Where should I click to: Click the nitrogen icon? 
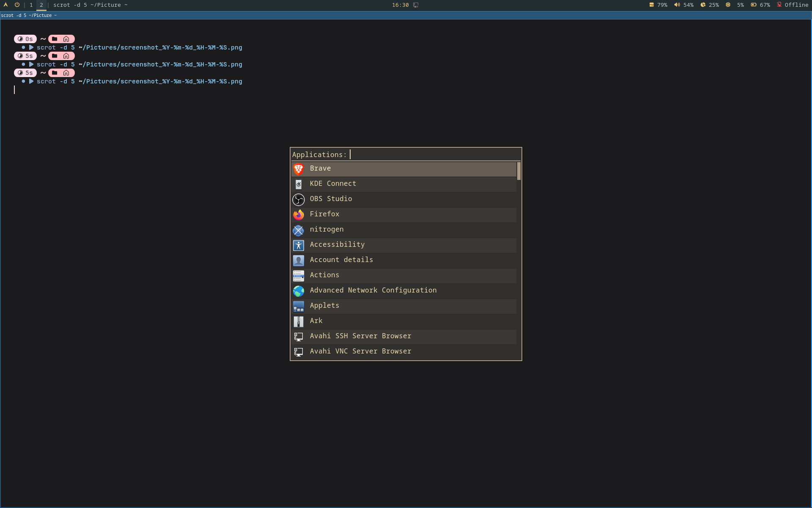click(x=299, y=230)
